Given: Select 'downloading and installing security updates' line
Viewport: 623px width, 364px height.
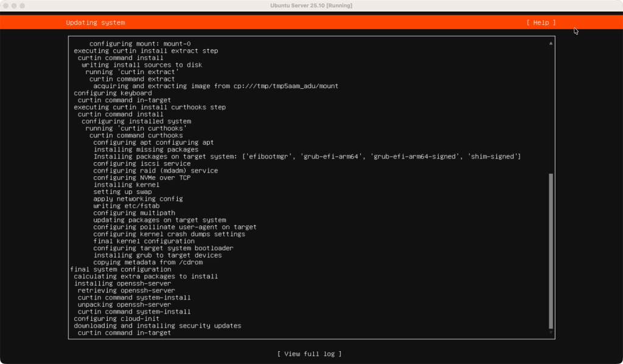Looking at the screenshot, I should click(157, 326).
